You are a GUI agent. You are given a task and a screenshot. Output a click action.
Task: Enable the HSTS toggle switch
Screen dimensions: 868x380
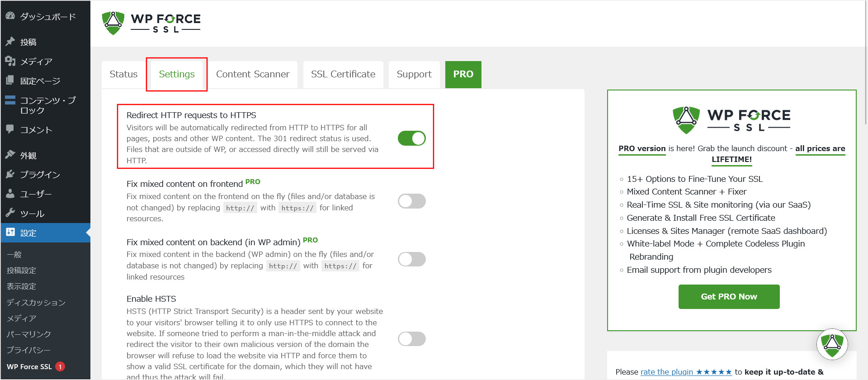[411, 339]
